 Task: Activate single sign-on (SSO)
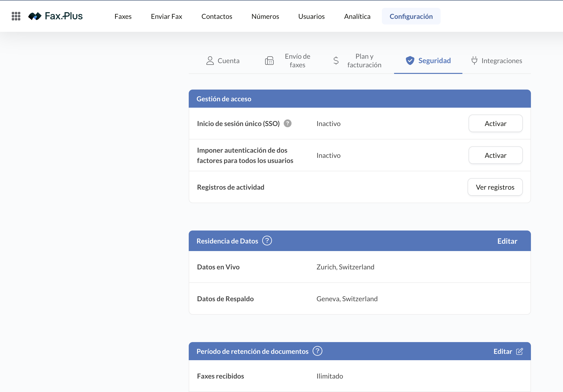click(496, 123)
